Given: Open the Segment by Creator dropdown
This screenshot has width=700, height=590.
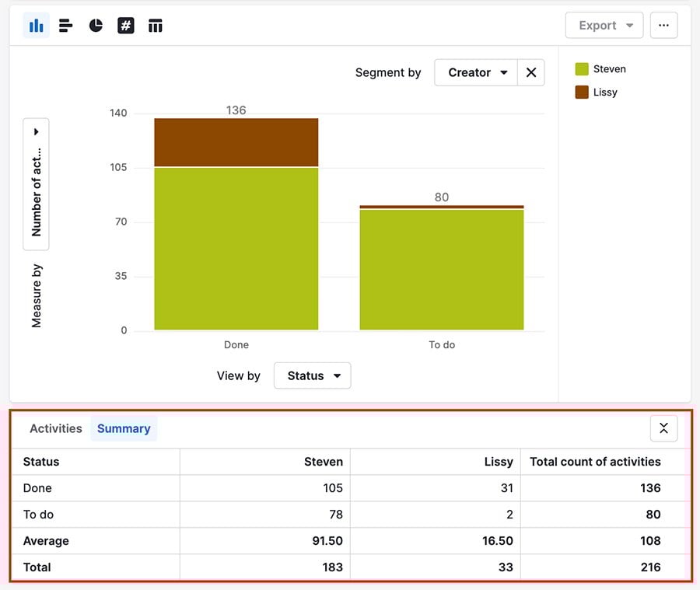Looking at the screenshot, I should point(474,72).
